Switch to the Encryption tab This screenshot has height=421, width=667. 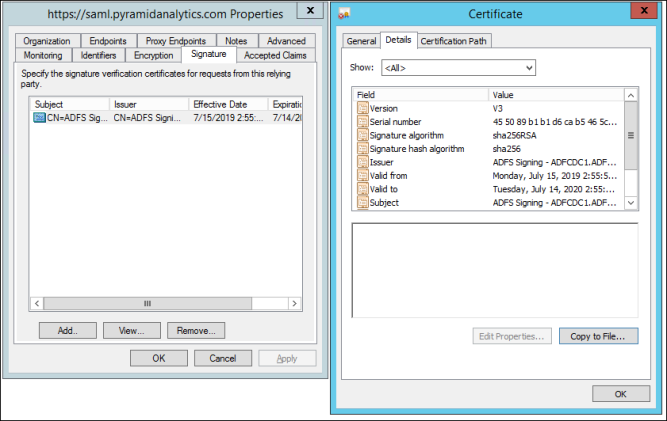(x=154, y=55)
